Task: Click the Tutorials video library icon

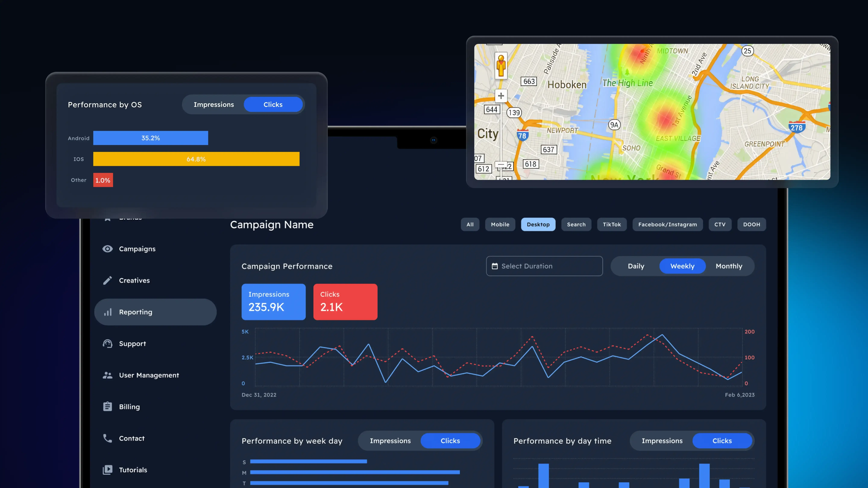Action: coord(107,470)
